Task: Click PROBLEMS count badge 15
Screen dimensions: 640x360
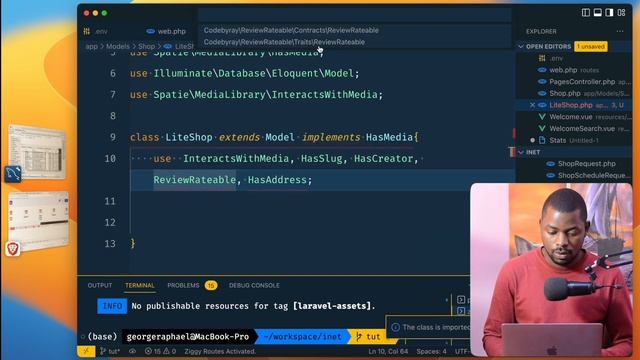Action: [211, 285]
